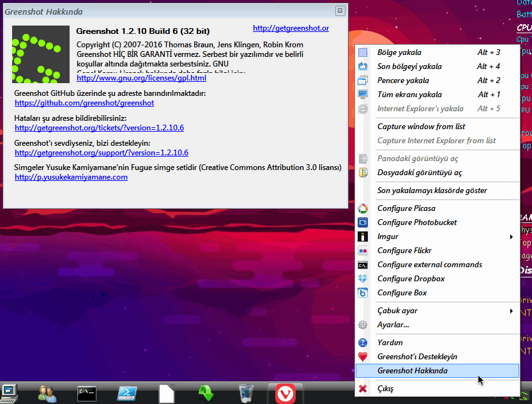Click the Alt + 3 shortcut text
This screenshot has width=532, height=404.
(x=489, y=52)
